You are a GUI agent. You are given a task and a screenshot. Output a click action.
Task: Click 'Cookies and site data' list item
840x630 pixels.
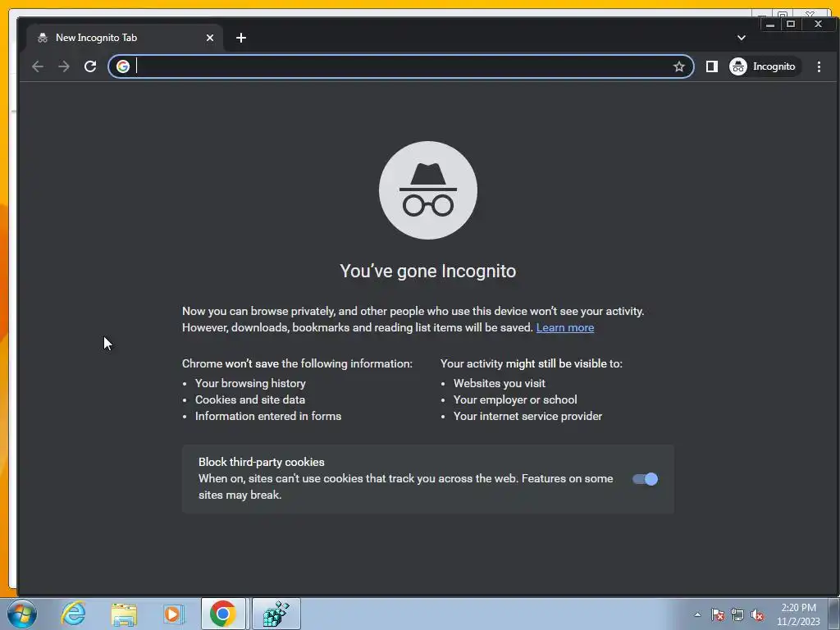(250, 399)
